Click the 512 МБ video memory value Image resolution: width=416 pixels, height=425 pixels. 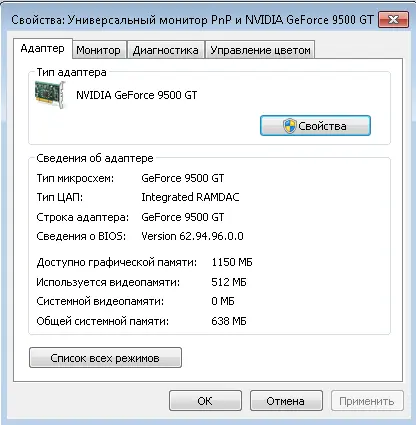coord(229,282)
